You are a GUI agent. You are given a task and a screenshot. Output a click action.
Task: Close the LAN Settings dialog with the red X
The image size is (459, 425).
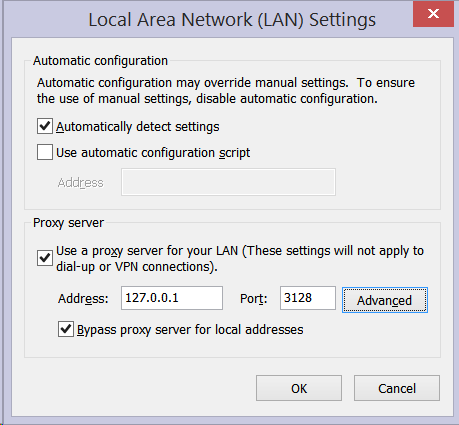click(433, 14)
